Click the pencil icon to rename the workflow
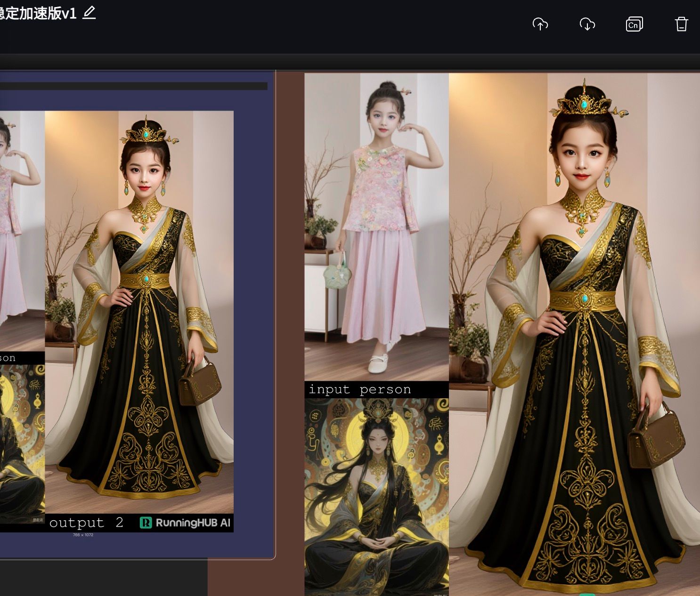The height and width of the screenshot is (596, 700). coord(89,13)
